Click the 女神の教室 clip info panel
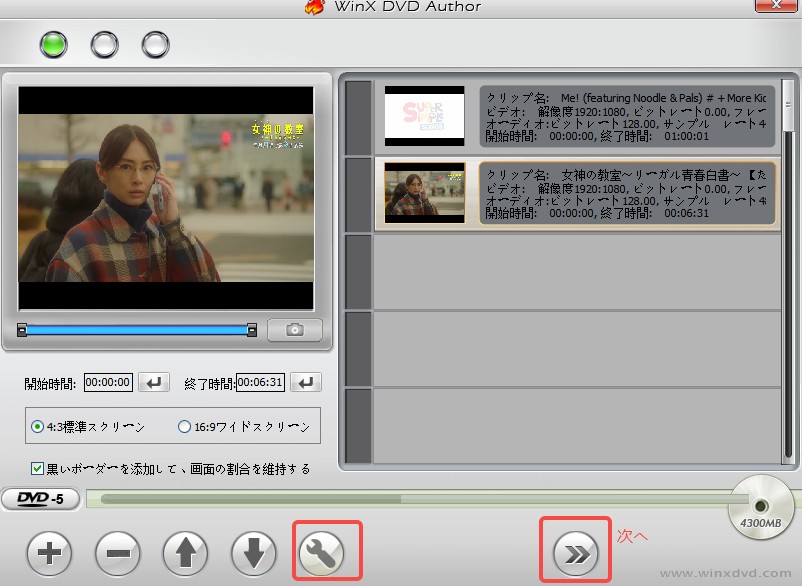The width and height of the screenshot is (802, 586). click(x=627, y=193)
